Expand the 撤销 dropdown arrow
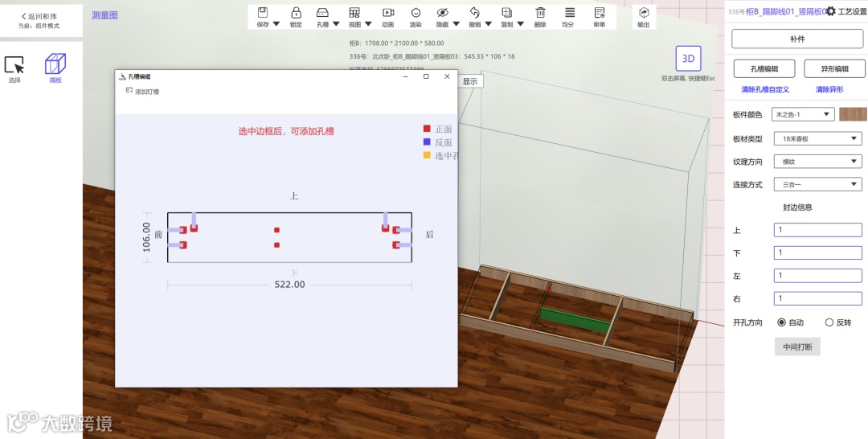Image resolution: width=868 pixels, height=439 pixels. pos(489,24)
